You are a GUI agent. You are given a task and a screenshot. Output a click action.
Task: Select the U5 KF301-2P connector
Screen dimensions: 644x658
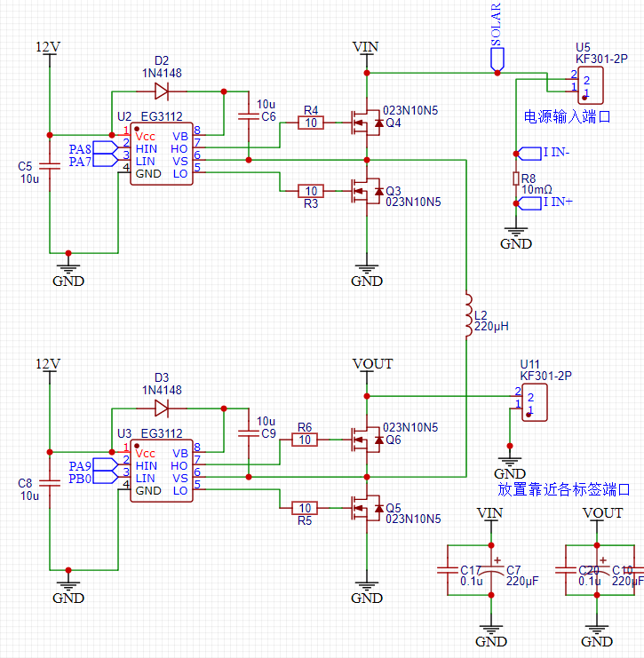pos(591,85)
